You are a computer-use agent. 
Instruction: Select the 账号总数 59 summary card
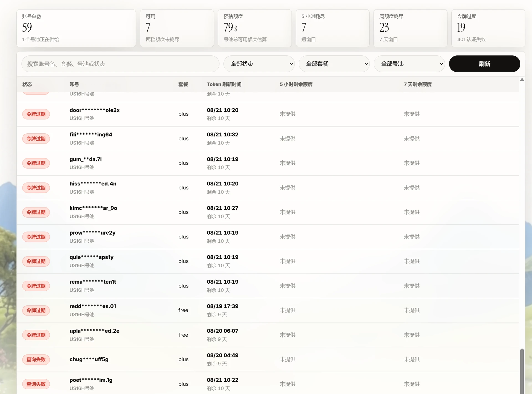tap(76, 28)
